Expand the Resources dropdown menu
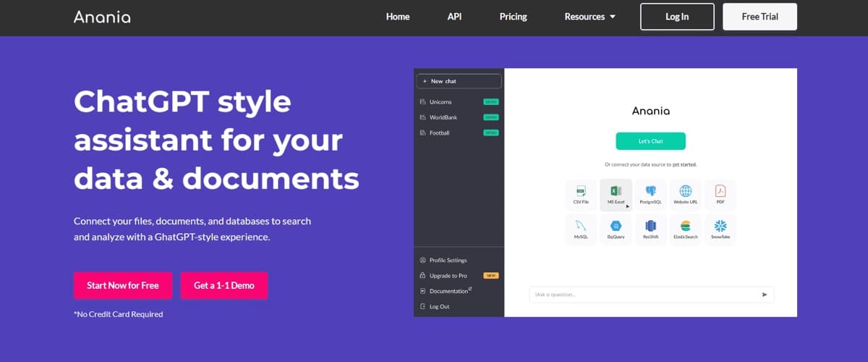The width and height of the screenshot is (868, 362). (x=590, y=17)
